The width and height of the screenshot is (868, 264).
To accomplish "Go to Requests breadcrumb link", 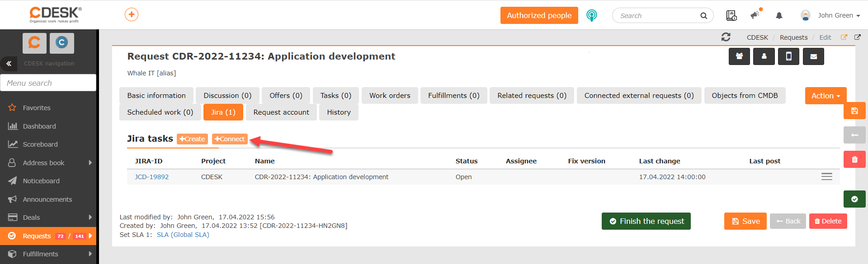I will click(793, 37).
